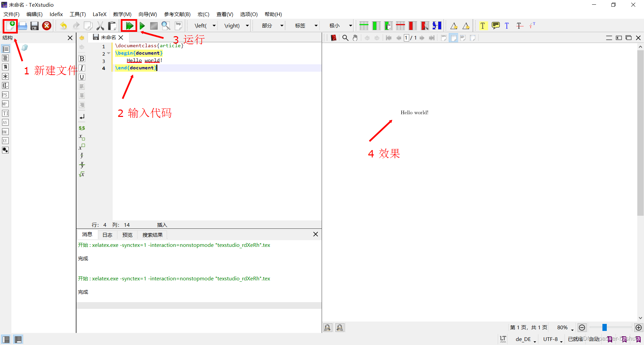This screenshot has height=345, width=644.
Task: Create a new file with the new-document icon
Action: [10, 25]
